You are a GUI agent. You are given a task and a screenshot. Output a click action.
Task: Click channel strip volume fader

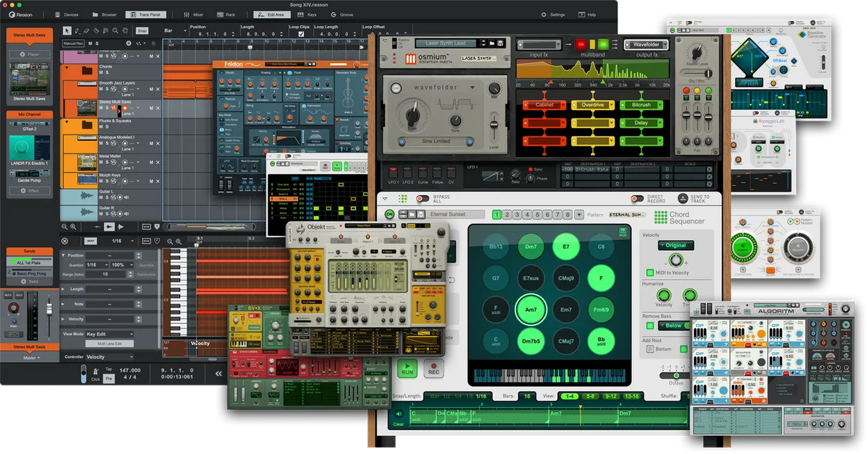(49, 308)
